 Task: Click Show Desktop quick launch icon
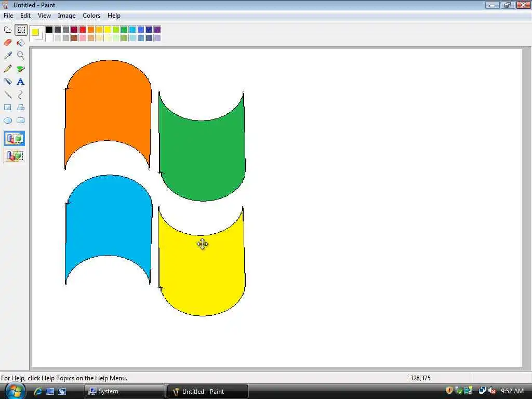click(x=50, y=391)
